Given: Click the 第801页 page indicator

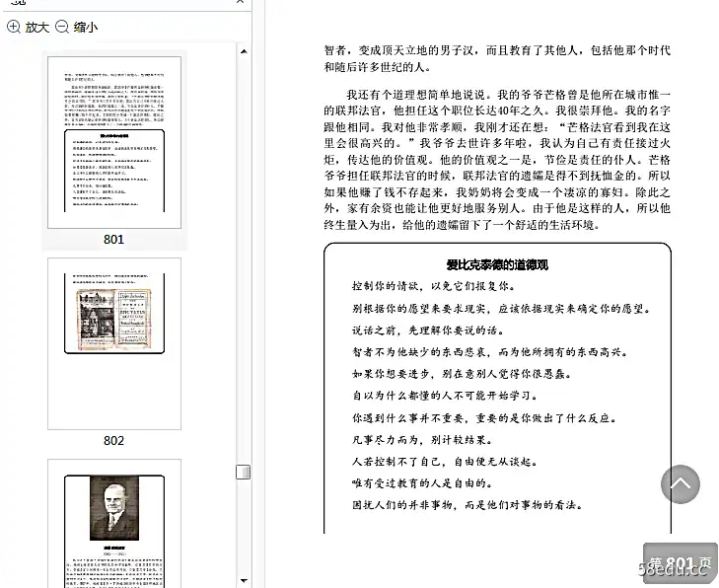Looking at the screenshot, I should (681, 563).
